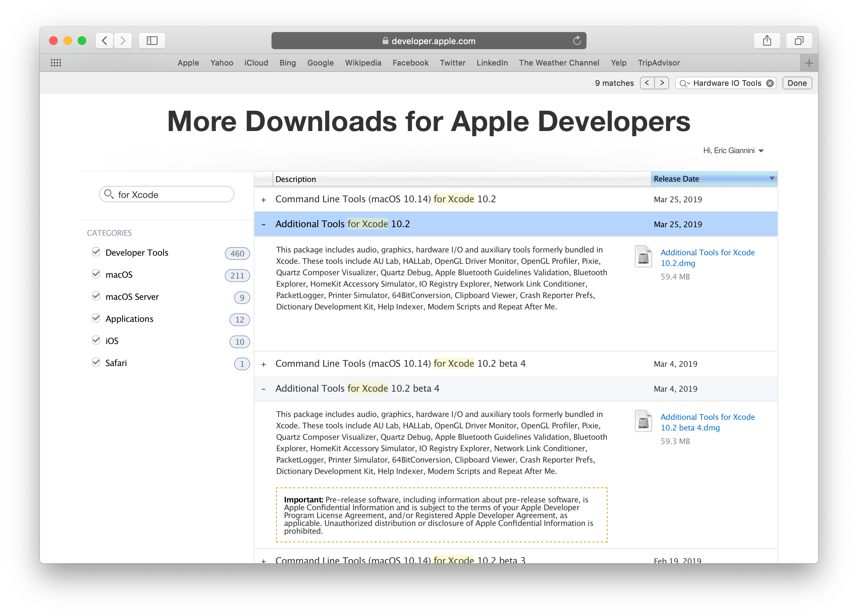Jump to next find match arrow
858x616 pixels.
tap(662, 83)
